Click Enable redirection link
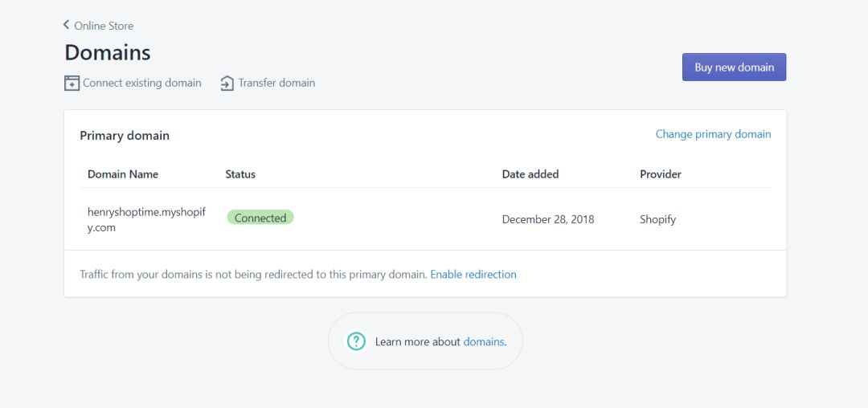 (473, 274)
